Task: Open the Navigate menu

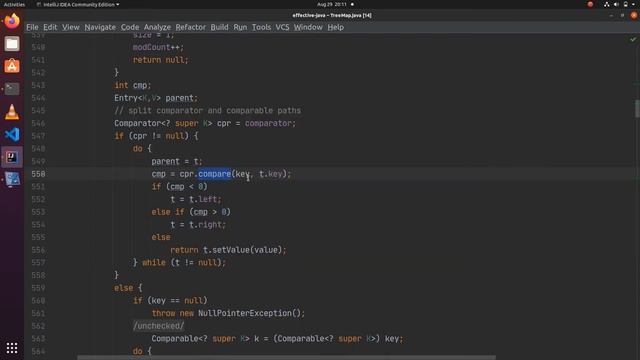Action: tap(100, 27)
